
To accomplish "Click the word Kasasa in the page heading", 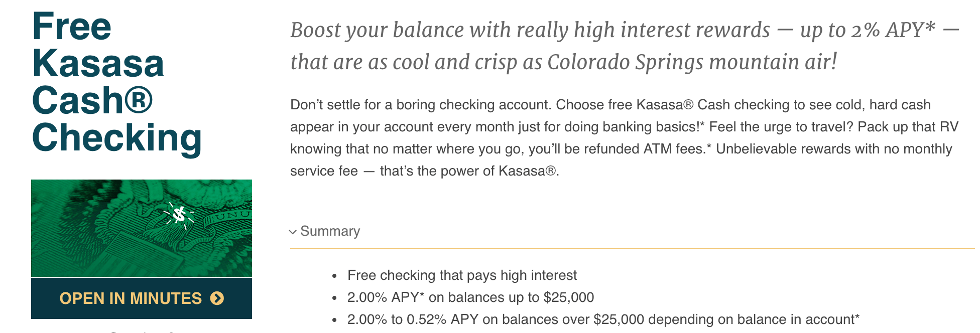I will coord(98,64).
